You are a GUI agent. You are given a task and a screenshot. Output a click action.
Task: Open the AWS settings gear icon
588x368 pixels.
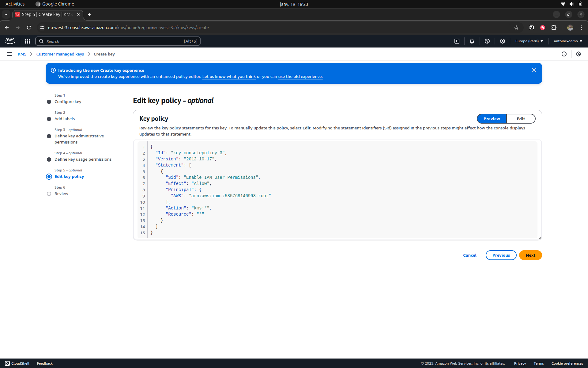tap(502, 41)
